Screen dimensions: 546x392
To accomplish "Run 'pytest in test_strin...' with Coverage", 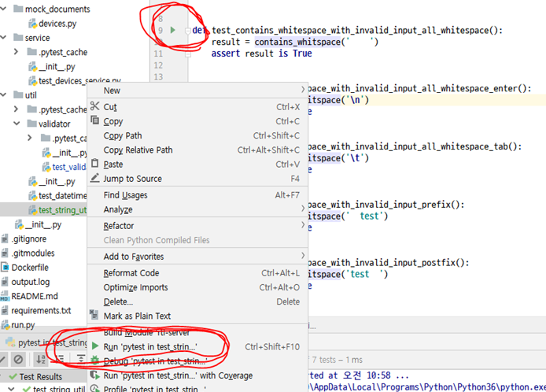I will click(x=197, y=375).
